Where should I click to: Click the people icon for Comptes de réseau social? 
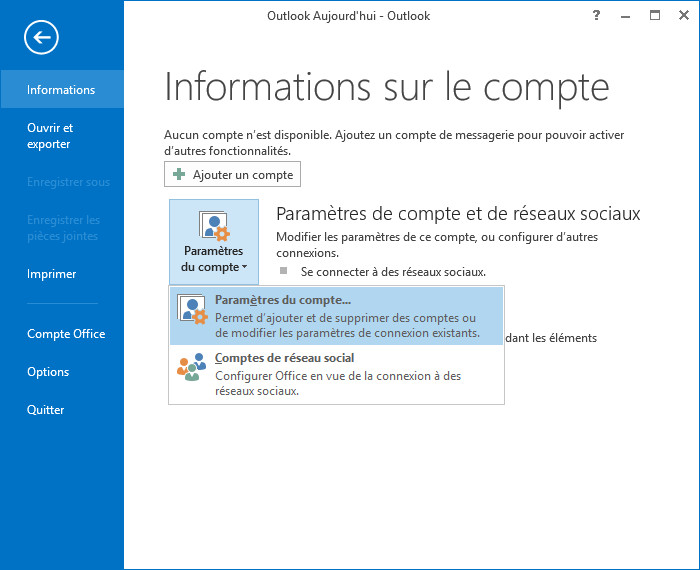point(192,367)
